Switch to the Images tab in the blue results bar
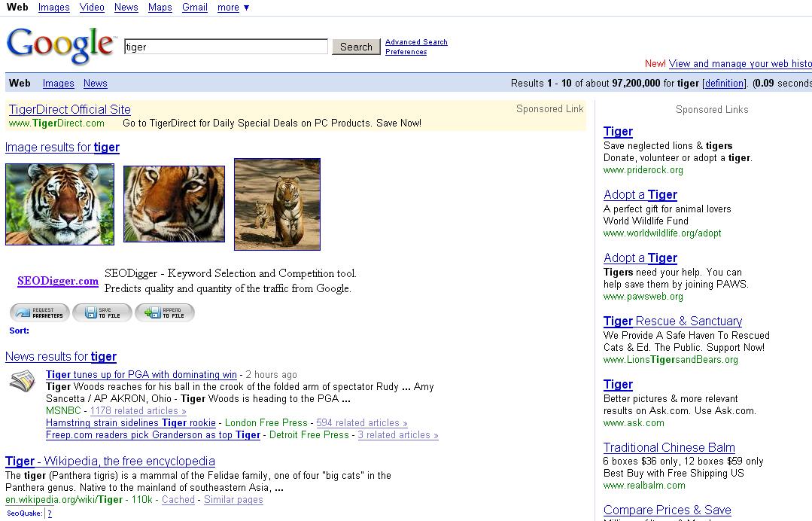The height and width of the screenshot is (521, 812). point(59,84)
